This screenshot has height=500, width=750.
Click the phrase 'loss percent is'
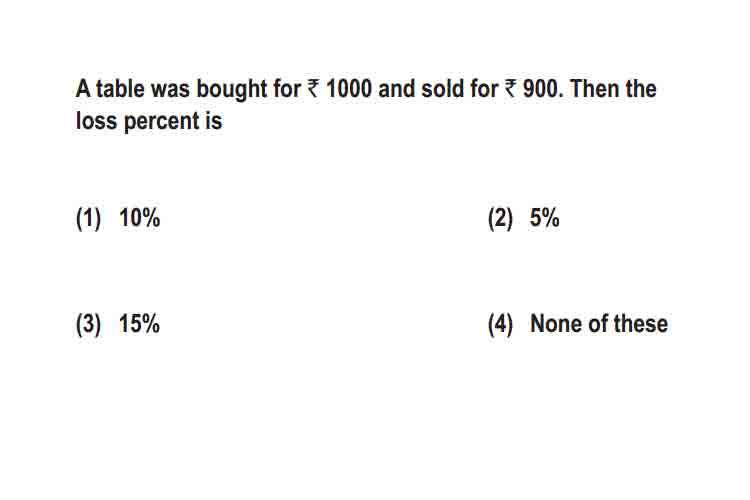click(x=149, y=121)
